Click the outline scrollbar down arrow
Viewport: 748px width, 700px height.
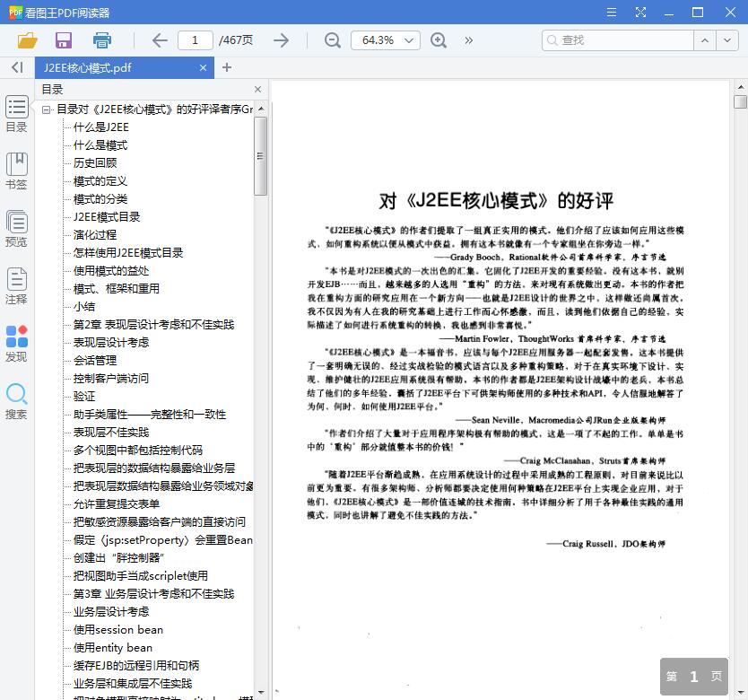click(x=261, y=692)
